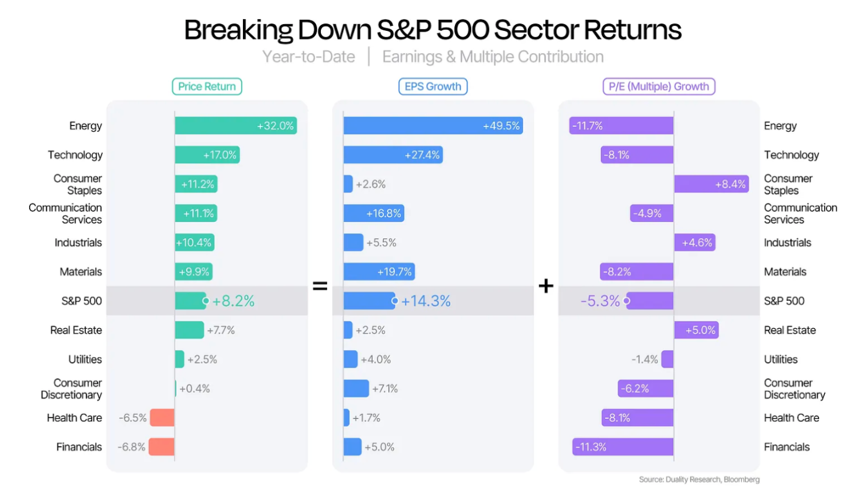Click the Materials +19.7% EPS bar
868x501 pixels.
pyautogui.click(x=379, y=272)
